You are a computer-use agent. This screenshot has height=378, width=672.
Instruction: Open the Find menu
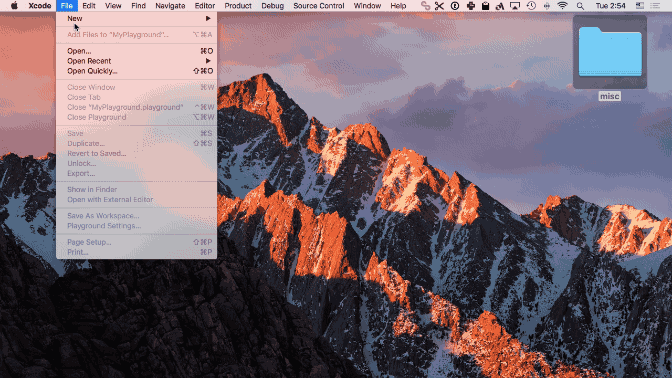tap(138, 6)
